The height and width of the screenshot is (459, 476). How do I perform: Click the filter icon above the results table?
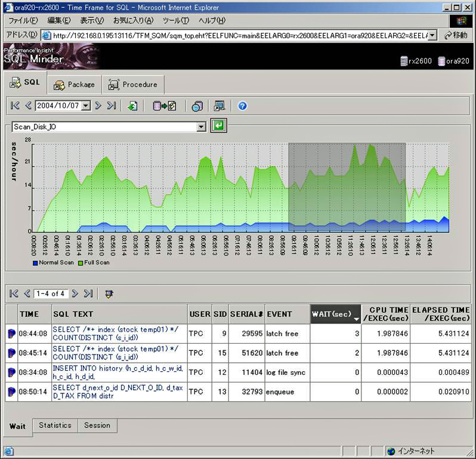(109, 294)
